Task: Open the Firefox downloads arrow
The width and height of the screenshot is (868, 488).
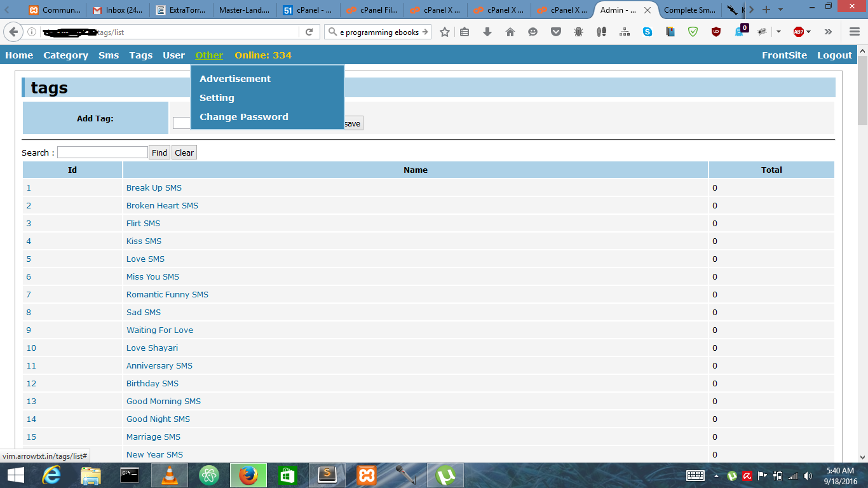Action: [487, 32]
